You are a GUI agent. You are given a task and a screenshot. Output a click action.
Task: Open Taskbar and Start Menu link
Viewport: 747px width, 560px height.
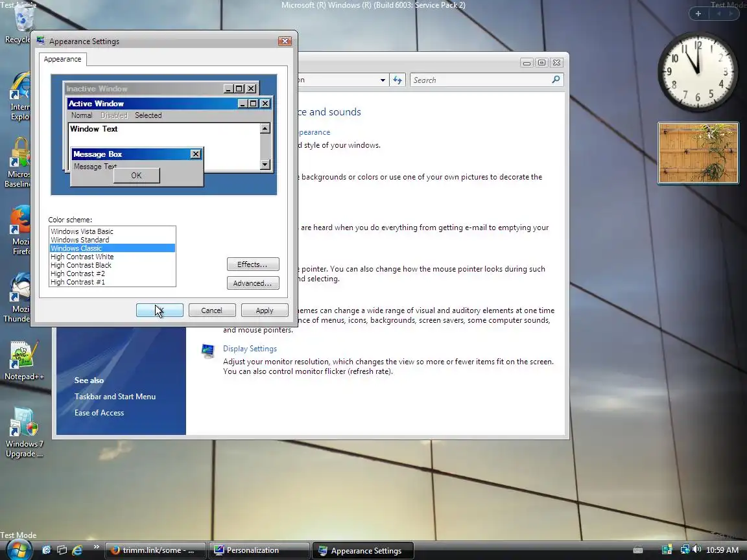115,397
